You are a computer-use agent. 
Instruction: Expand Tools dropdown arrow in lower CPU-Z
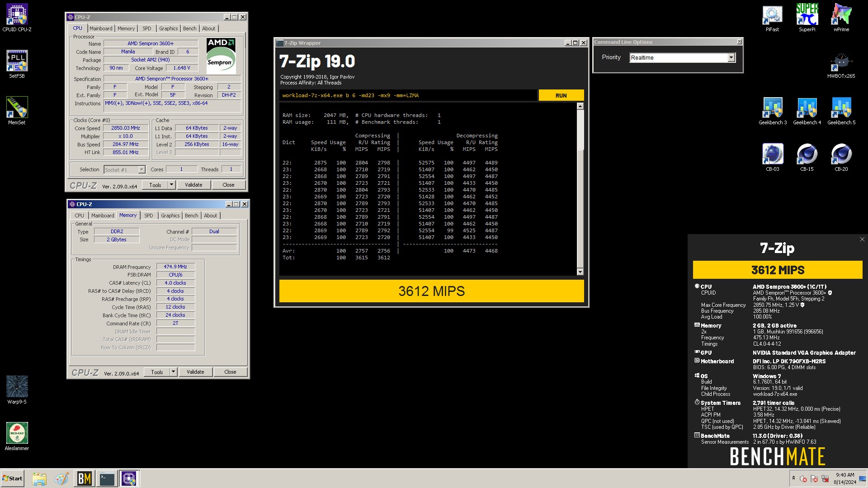click(x=173, y=372)
